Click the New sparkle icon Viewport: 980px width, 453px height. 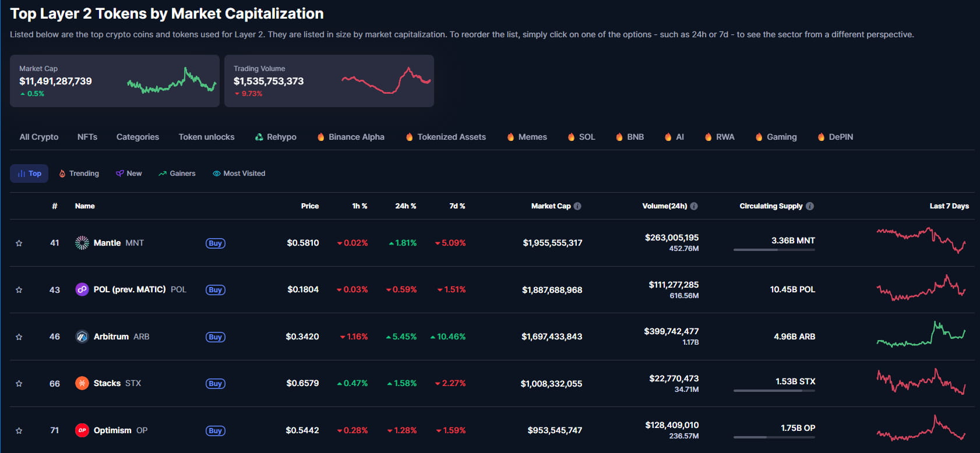coord(119,174)
